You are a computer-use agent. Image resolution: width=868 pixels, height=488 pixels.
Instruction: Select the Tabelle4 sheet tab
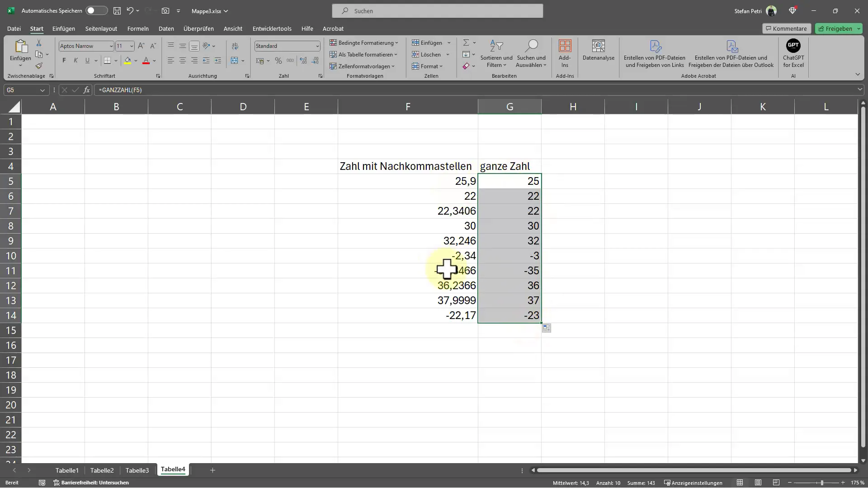point(173,470)
